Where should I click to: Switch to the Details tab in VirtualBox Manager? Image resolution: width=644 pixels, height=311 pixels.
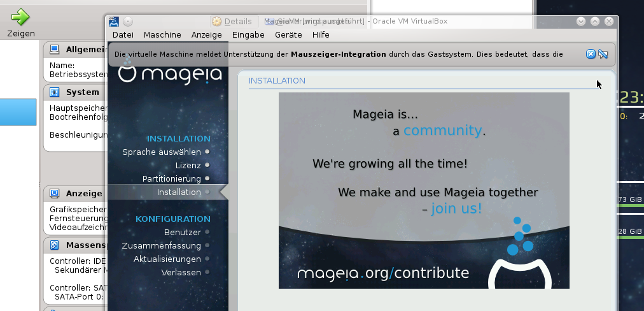234,22
